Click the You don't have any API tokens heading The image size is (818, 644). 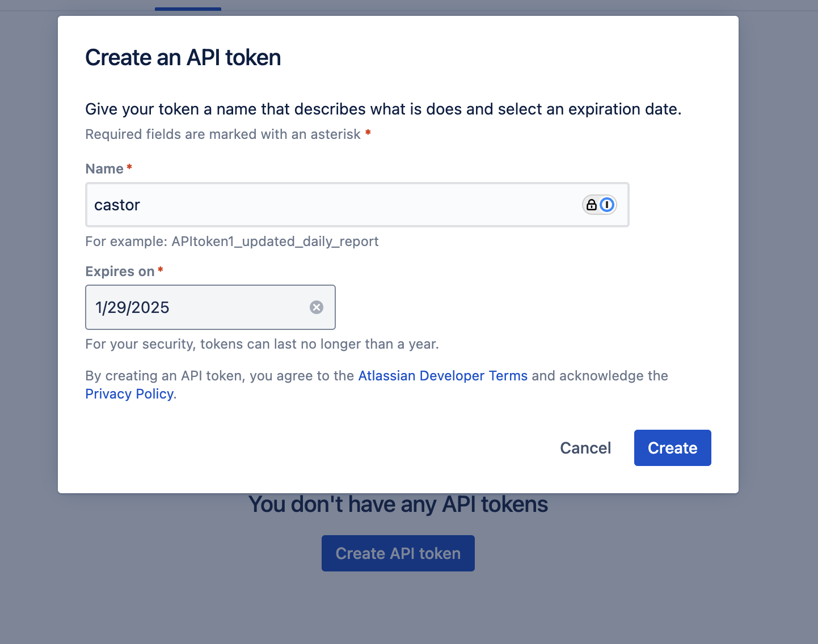(x=398, y=505)
